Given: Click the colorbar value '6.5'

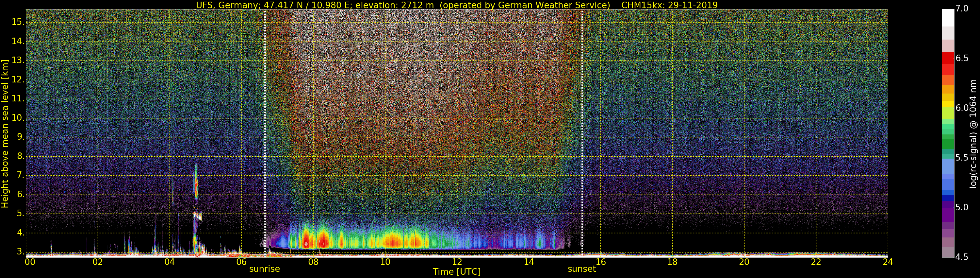Looking at the screenshot, I should click(x=962, y=58).
